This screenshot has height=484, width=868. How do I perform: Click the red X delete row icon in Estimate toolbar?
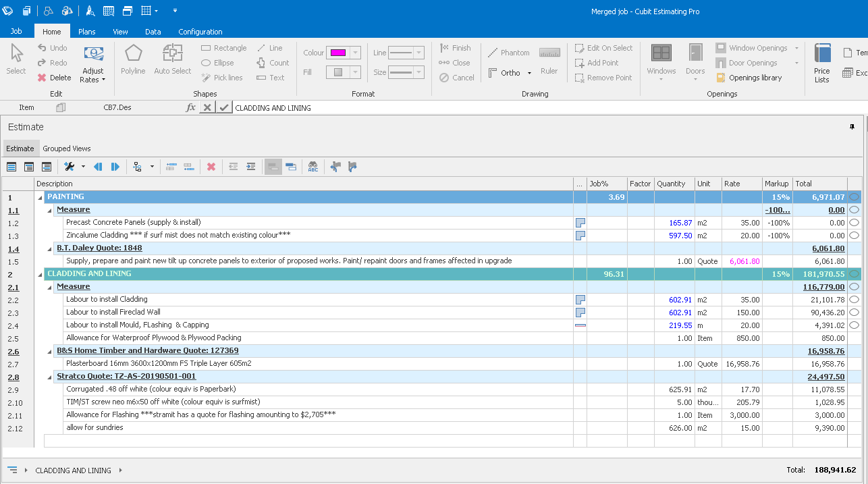(x=211, y=167)
